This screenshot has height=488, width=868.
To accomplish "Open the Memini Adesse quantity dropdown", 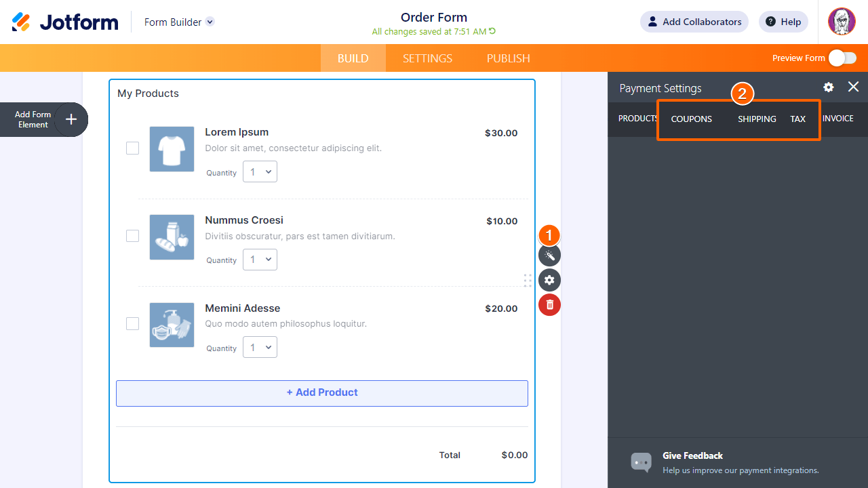I will [260, 348].
